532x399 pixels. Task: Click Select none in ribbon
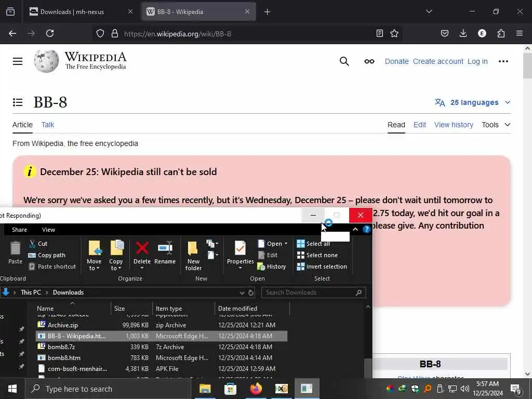[317, 255]
